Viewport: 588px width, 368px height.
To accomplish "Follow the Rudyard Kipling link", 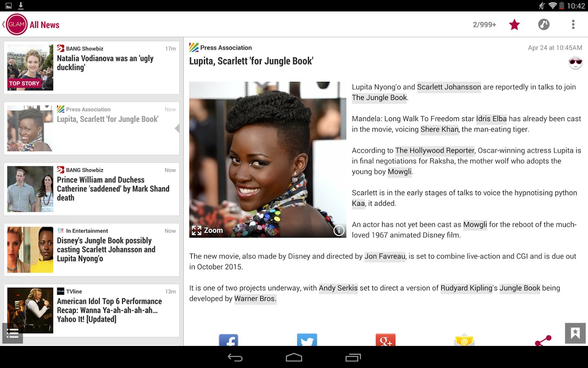I will tap(466, 288).
